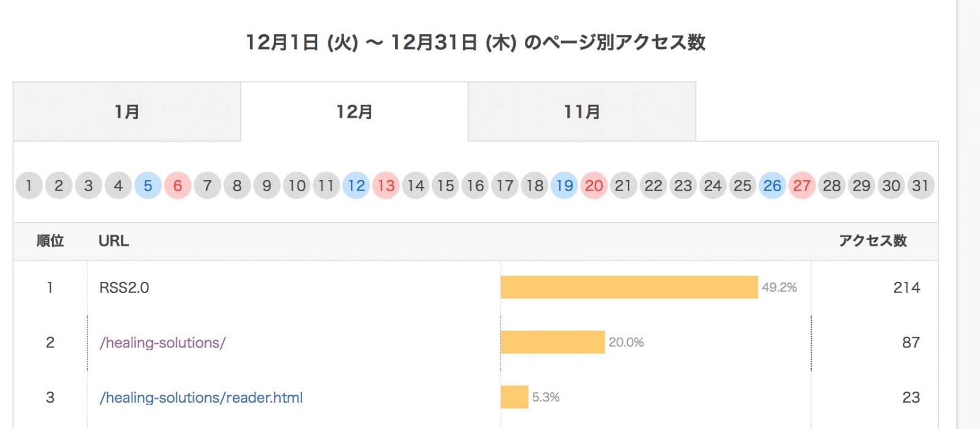This screenshot has height=429, width=980.
Task: Choose day 10 in date row
Action: (x=297, y=185)
